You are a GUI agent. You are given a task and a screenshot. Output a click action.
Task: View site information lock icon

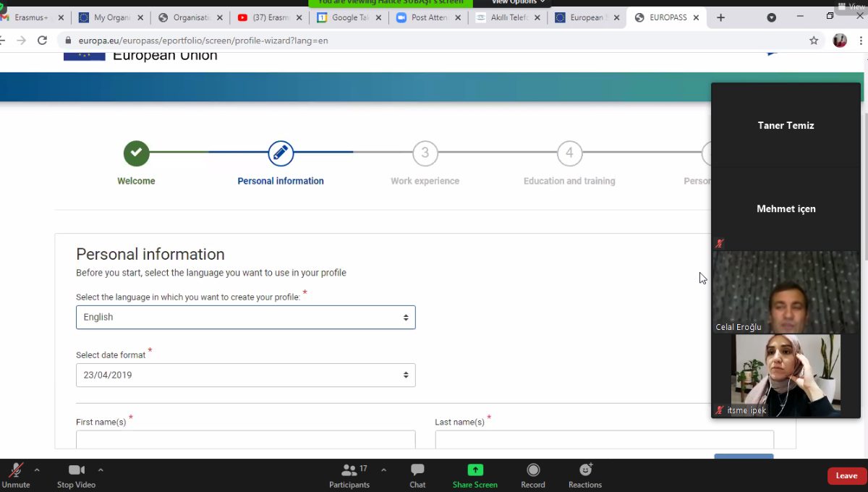69,41
